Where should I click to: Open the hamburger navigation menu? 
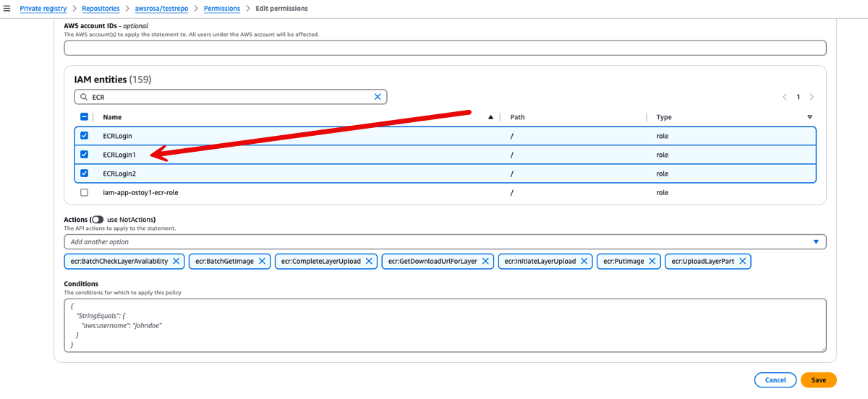(x=7, y=9)
